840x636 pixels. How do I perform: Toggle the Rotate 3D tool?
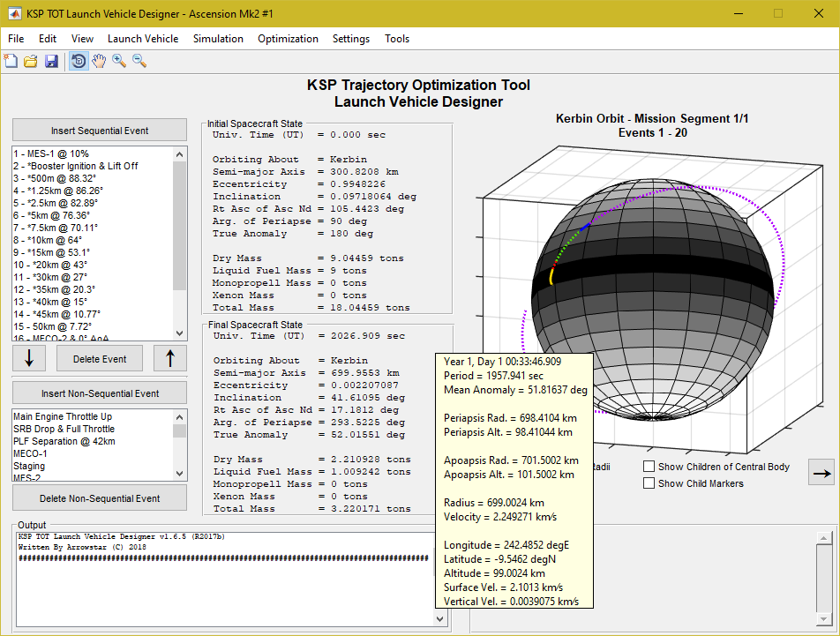pyautogui.click(x=79, y=61)
